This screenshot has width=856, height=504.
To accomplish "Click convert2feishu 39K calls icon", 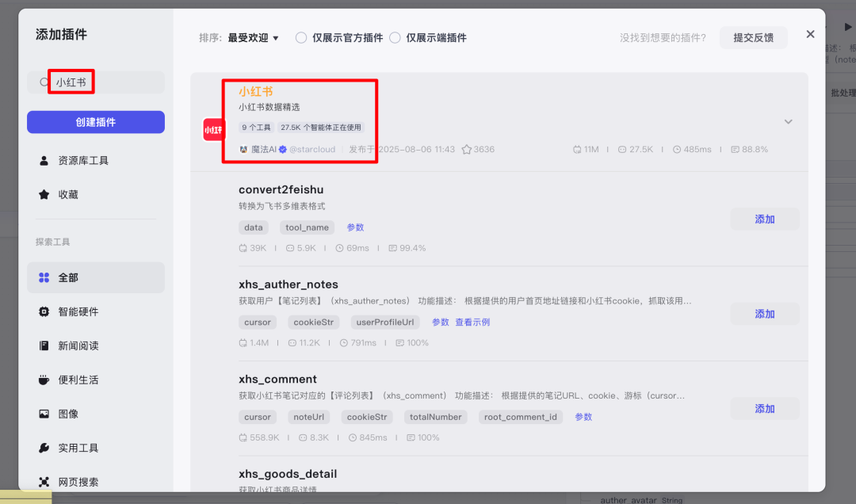I will 243,248.
